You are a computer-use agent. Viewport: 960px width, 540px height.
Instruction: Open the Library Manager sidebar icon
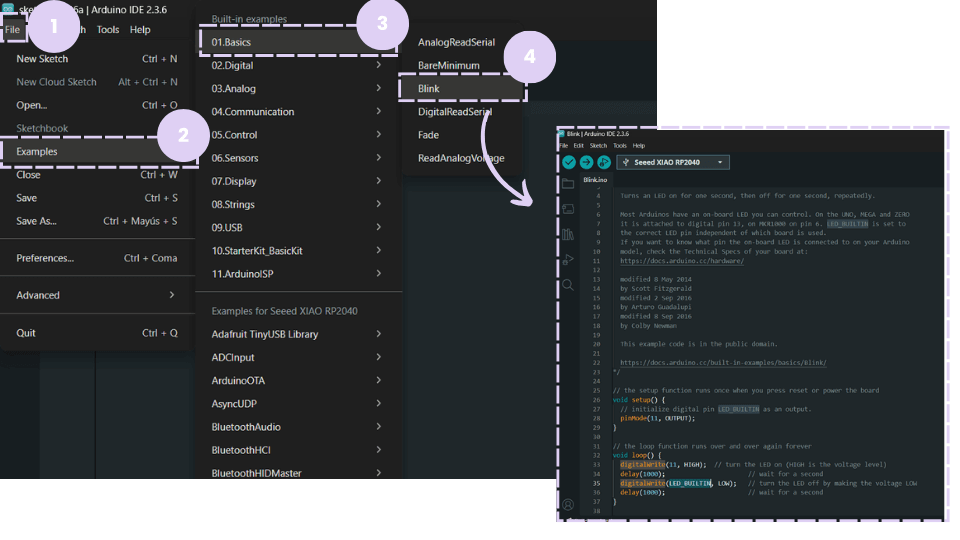[x=568, y=234]
